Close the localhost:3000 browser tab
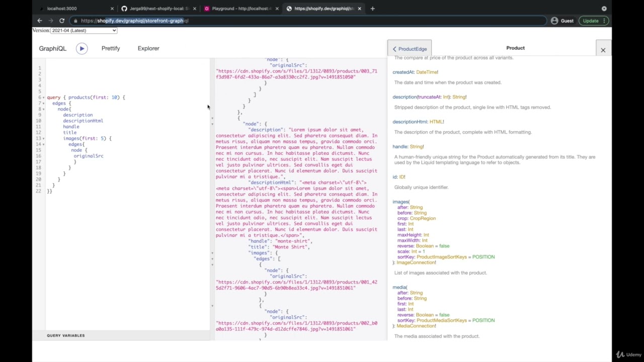This screenshot has height=362, width=644. coord(112,9)
